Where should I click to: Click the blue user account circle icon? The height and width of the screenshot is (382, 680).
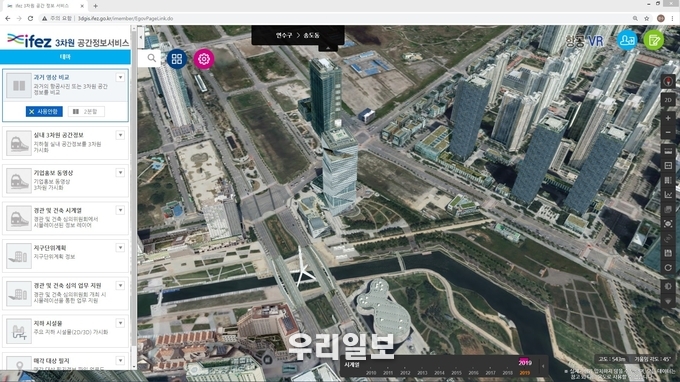tap(627, 40)
